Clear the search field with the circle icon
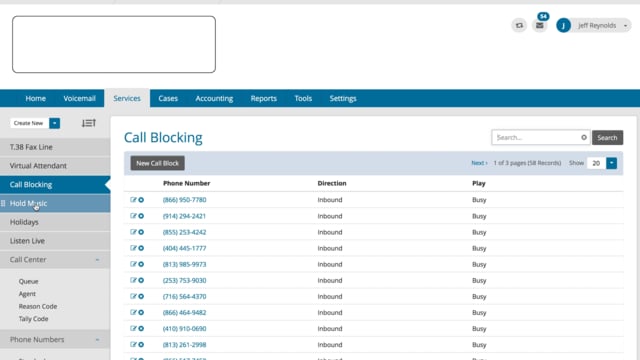Viewport: 640px width, 360px height. [584, 138]
